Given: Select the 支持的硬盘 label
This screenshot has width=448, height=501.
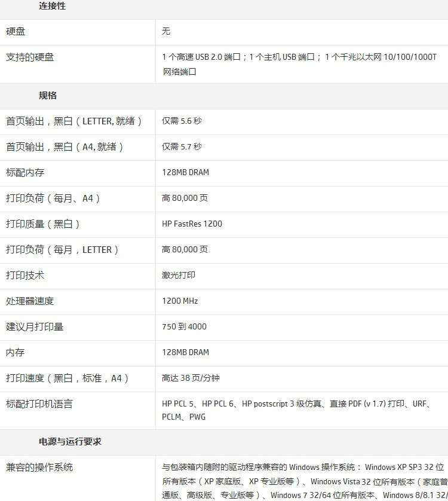Looking at the screenshot, I should pos(30,57).
